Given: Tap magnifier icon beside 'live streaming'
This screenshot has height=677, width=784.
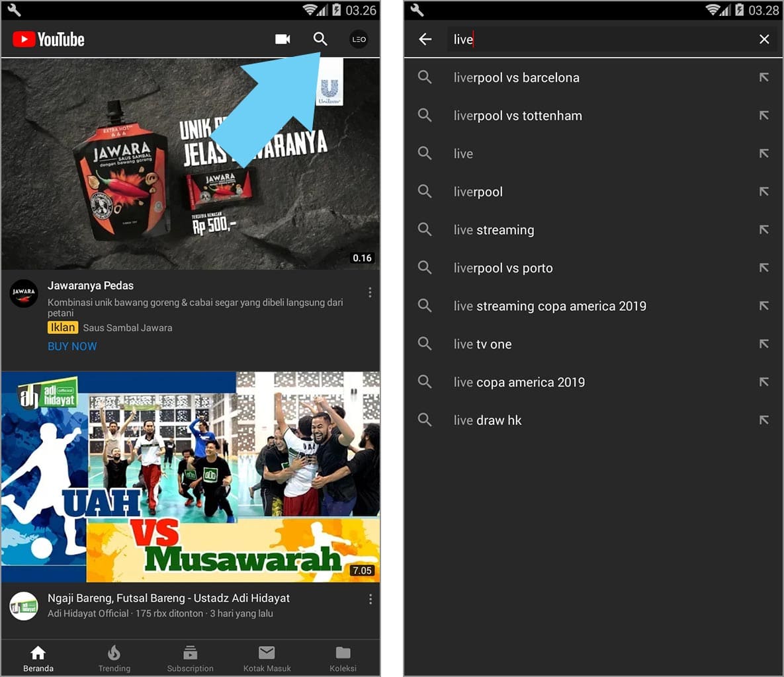Looking at the screenshot, I should [x=425, y=230].
